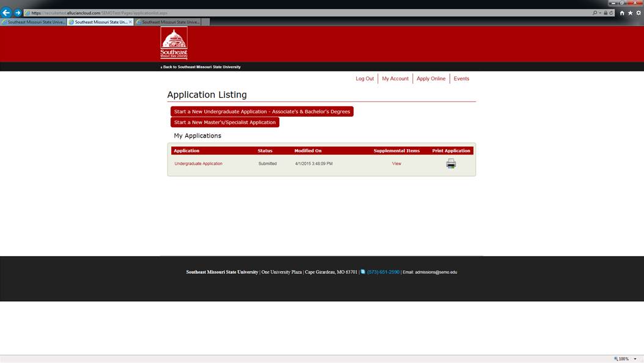
Task: Close the active Southeast Missouri State tab
Action: pyautogui.click(x=131, y=22)
